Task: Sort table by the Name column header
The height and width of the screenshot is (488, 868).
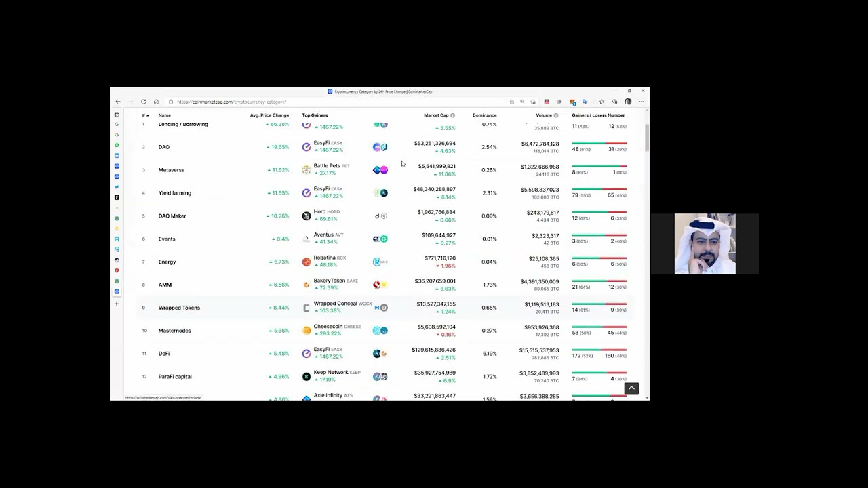Action: coord(165,115)
